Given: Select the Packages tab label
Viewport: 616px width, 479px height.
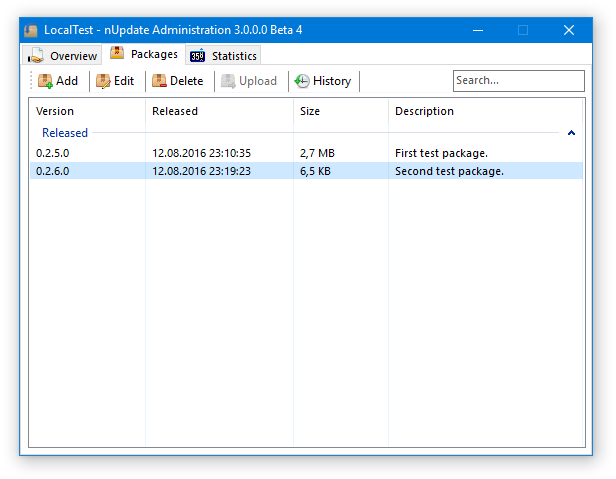Looking at the screenshot, I should point(154,54).
